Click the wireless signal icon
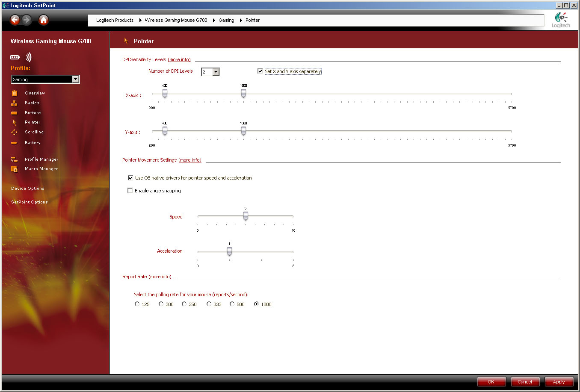580x392 pixels. [x=29, y=57]
